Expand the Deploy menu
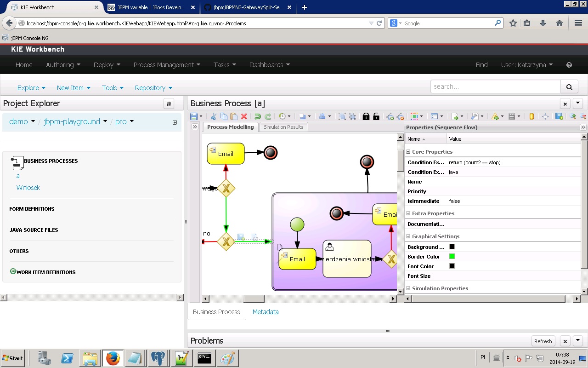This screenshot has height=368, width=588. click(x=107, y=65)
